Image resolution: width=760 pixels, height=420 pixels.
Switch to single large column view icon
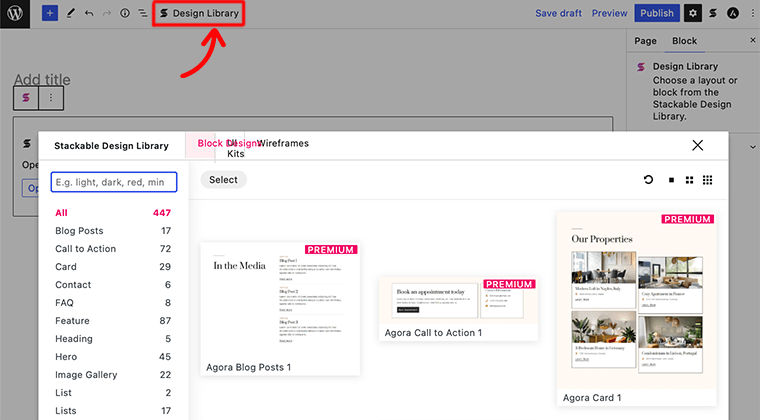671,180
